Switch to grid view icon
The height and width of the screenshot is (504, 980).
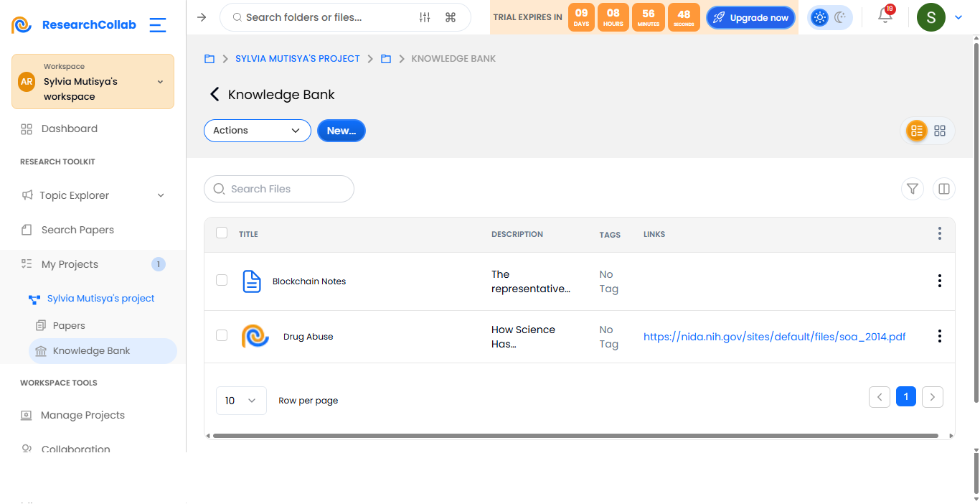(x=940, y=131)
